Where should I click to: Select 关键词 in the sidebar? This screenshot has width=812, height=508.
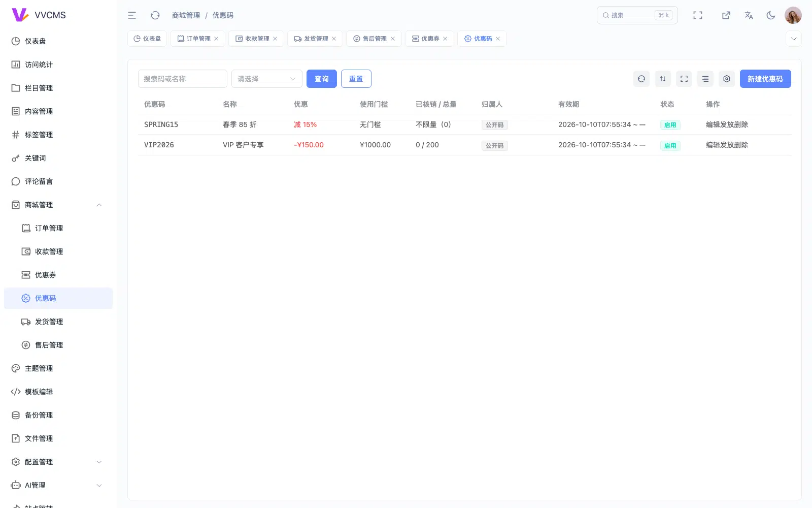point(58,158)
